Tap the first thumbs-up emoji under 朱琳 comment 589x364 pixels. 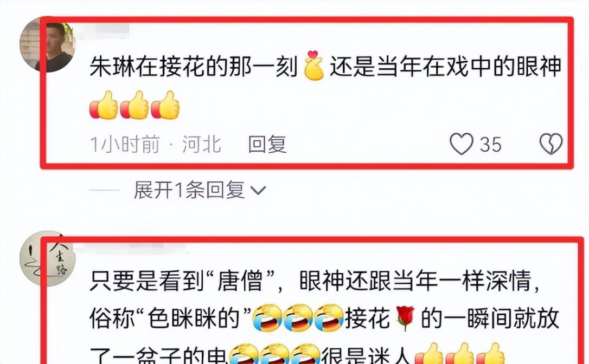tap(104, 105)
